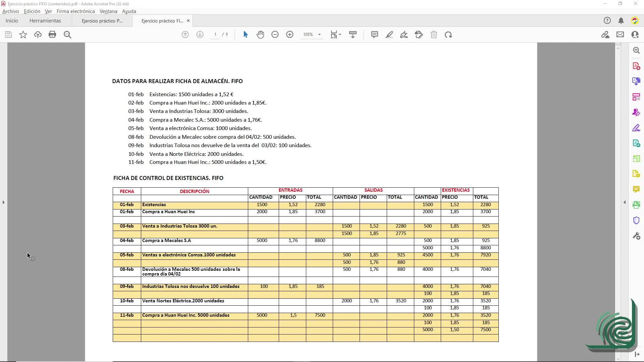Switch to Ejercicio práctico P... tab

click(x=102, y=21)
